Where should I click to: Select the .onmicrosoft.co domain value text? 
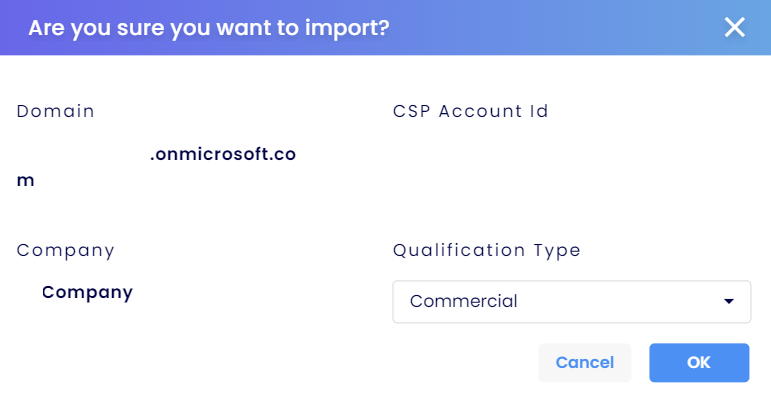click(223, 154)
